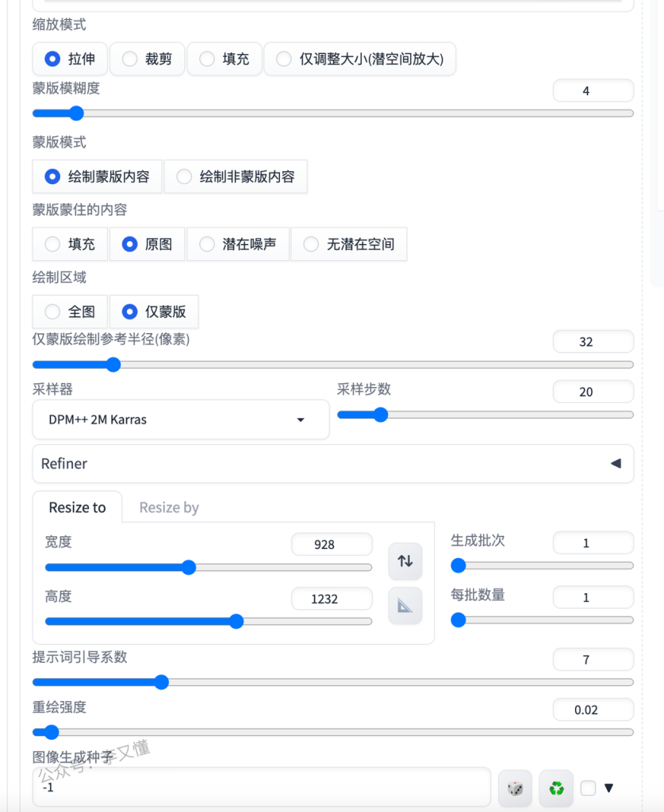This screenshot has width=664, height=812.
Task: Click the 重绘强度 slider track
Action: tap(333, 732)
